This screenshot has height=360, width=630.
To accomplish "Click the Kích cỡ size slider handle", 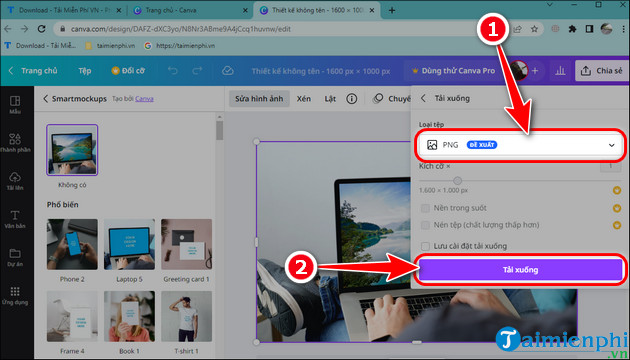I will point(457,180).
